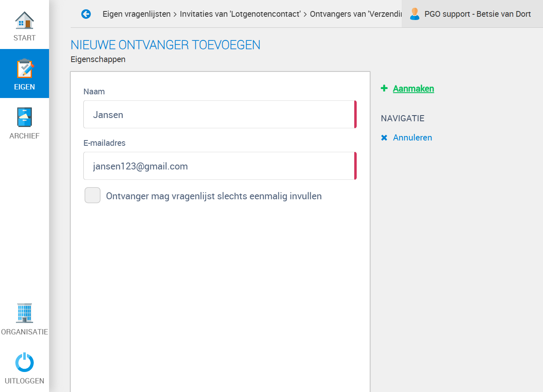Viewport: 543px width, 392px height.
Task: Open 'Eigen vragenlijsten' breadcrumb
Action: 136,14
